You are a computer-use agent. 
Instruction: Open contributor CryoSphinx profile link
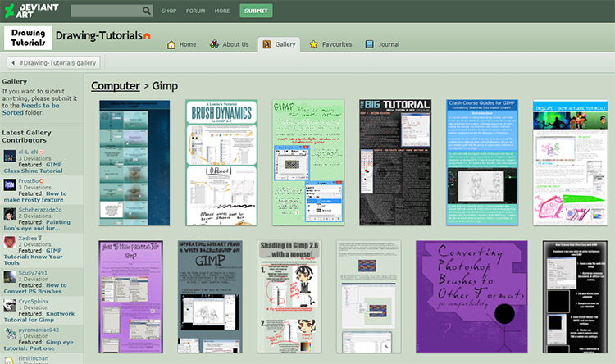tap(34, 301)
